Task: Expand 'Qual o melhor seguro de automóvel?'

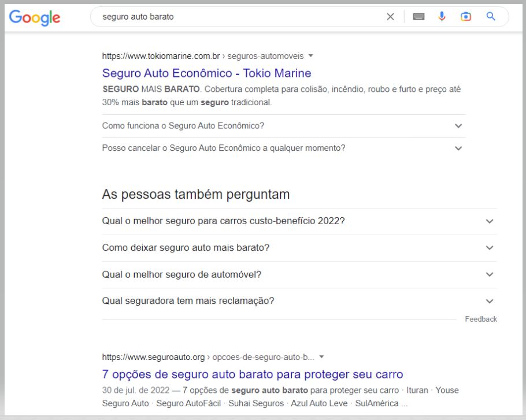Action: (299, 274)
